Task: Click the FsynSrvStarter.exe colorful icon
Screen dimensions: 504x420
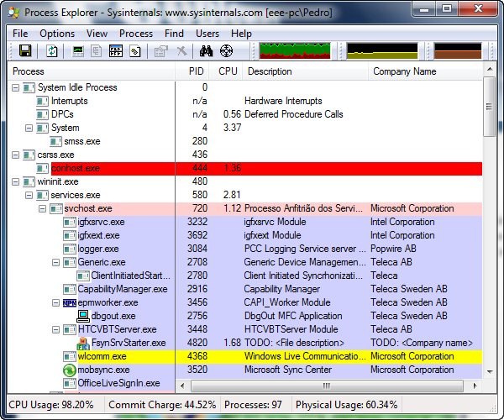Action: point(83,344)
